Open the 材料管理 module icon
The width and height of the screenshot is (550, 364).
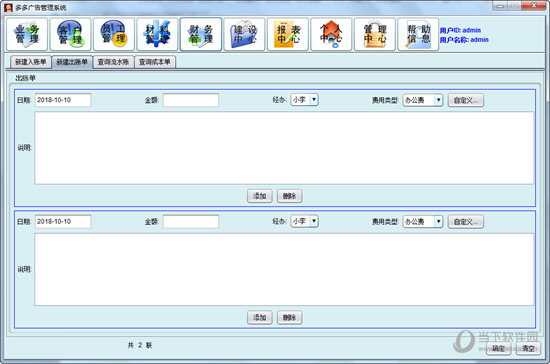(157, 34)
